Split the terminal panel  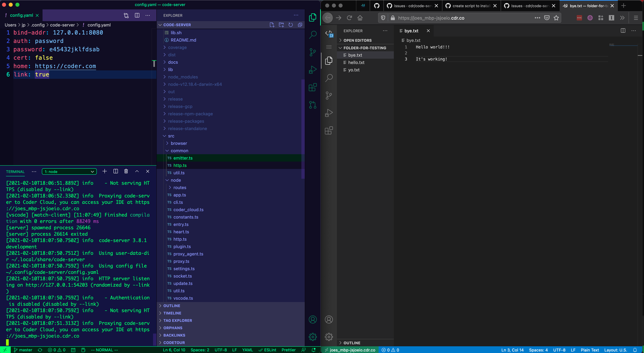[116, 171]
